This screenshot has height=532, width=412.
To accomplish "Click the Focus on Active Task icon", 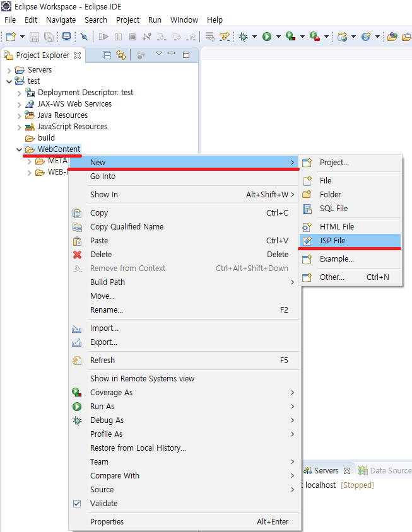I will (x=141, y=55).
